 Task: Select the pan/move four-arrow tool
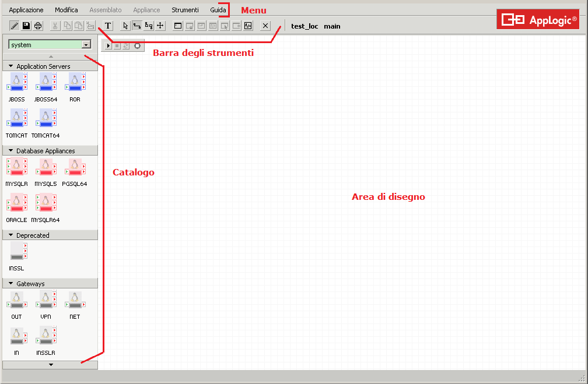pos(160,26)
